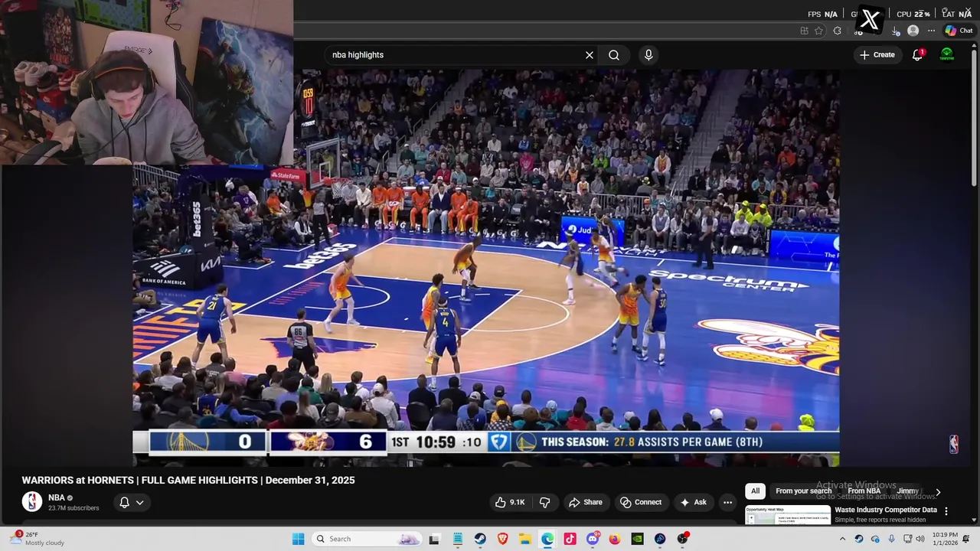Click the YouTube search magnifier button
This screenshot has width=980, height=551.
614,55
